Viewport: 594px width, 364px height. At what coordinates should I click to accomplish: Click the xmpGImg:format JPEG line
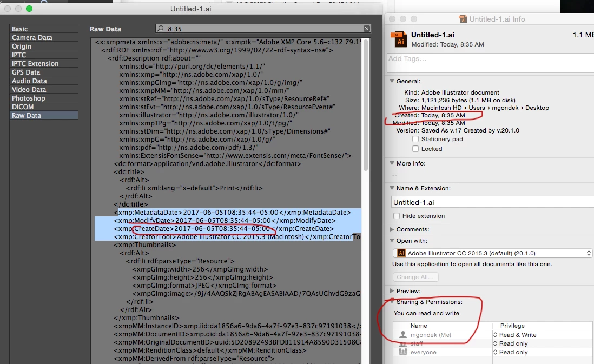click(x=204, y=286)
